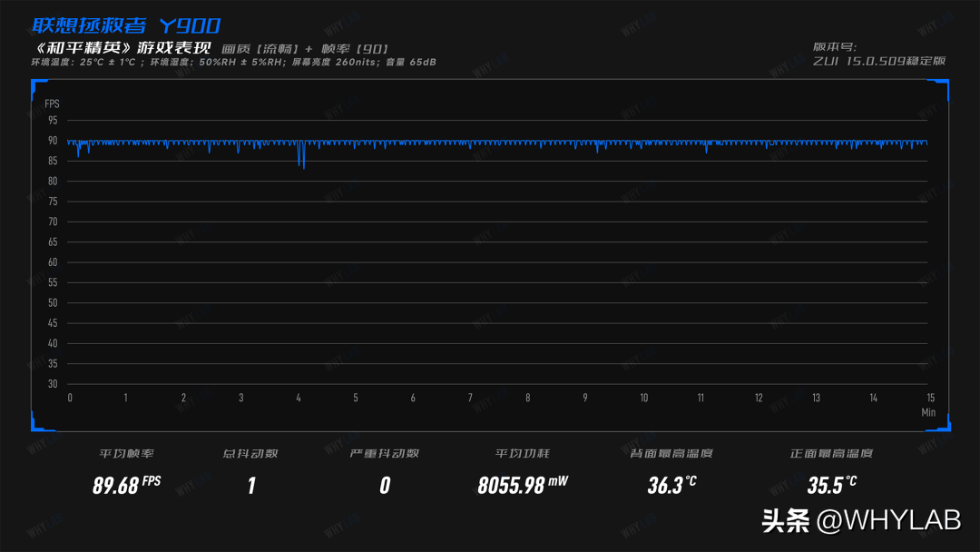980x552 pixels.
Task: Click minute 9 on the time axis
Action: pos(585,398)
